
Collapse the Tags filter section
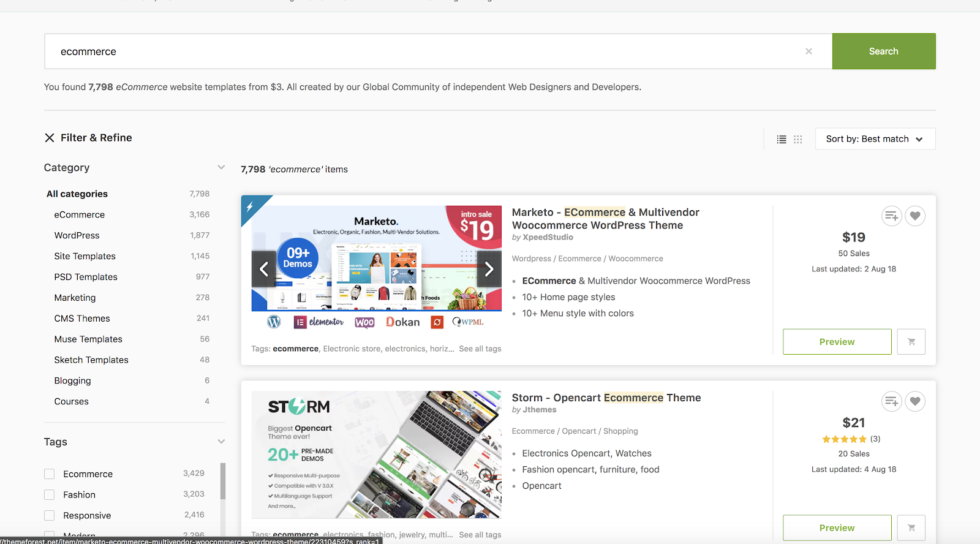(x=221, y=442)
